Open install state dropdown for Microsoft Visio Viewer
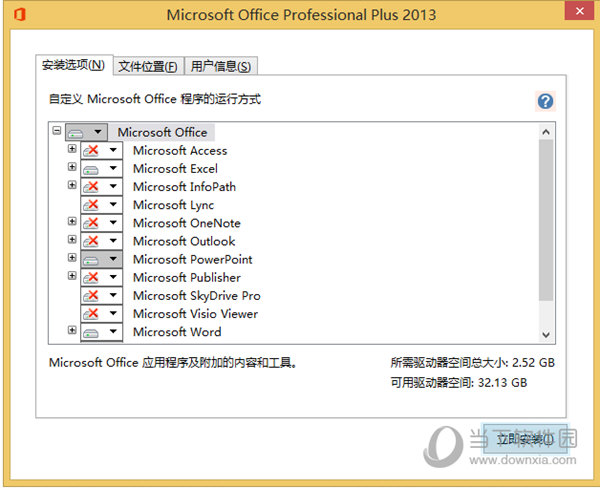 click(101, 313)
